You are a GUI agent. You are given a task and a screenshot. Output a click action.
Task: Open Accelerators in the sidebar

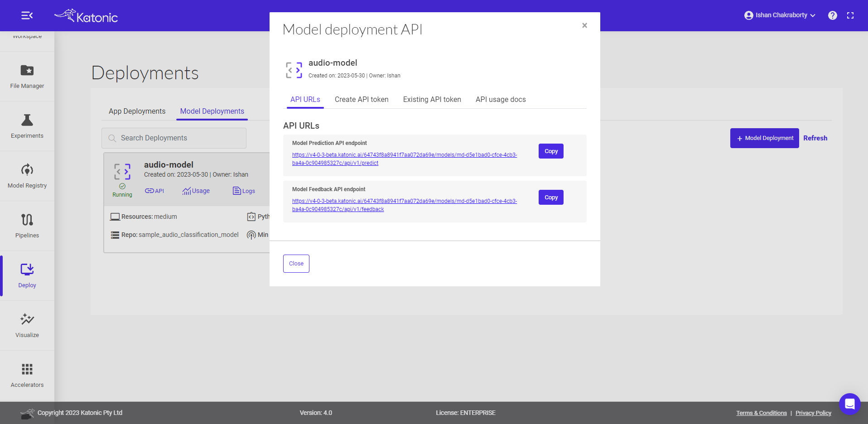tap(27, 375)
